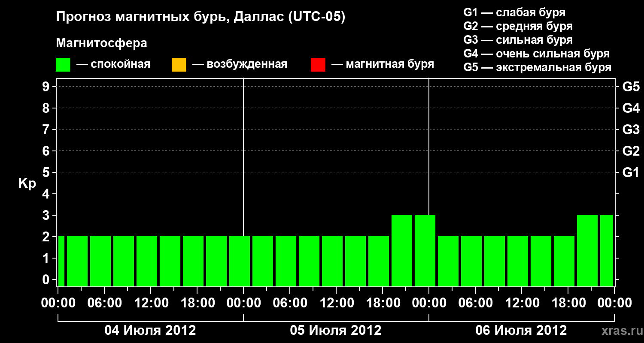
Task: Click the final 00:00 label ending 06 Июля
Action: pyautogui.click(x=615, y=303)
